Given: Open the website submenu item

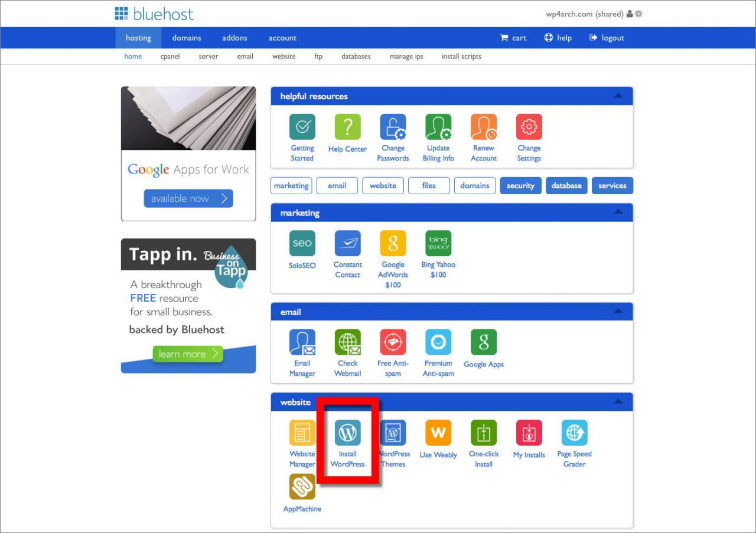Looking at the screenshot, I should click(x=283, y=57).
